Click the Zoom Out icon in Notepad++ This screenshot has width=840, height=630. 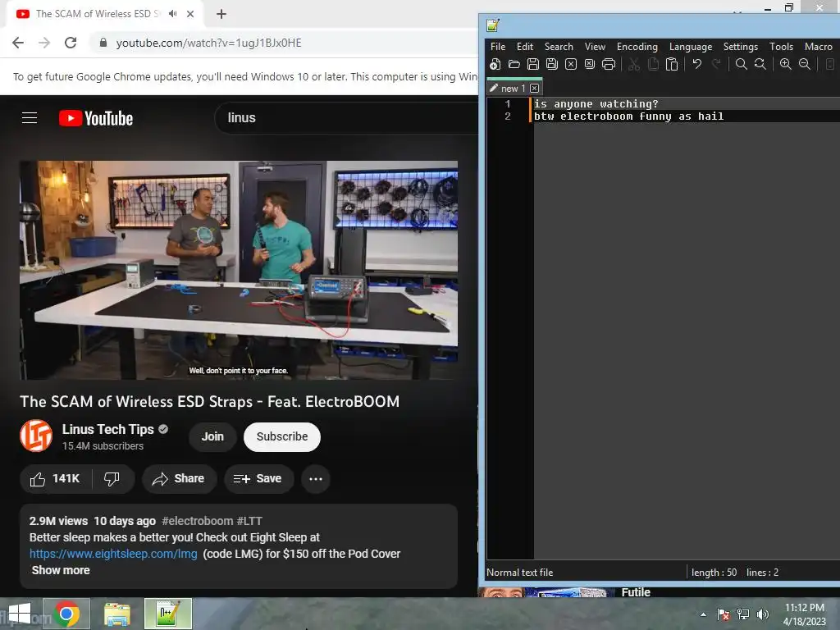(x=805, y=64)
